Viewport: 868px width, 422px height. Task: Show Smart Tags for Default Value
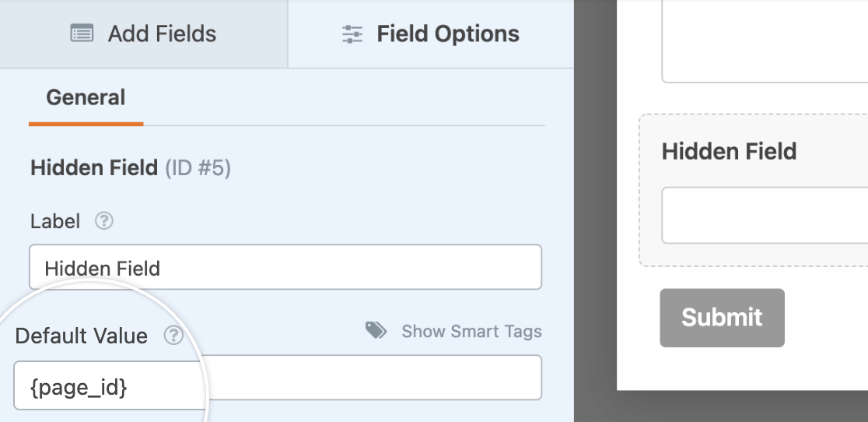tap(471, 332)
